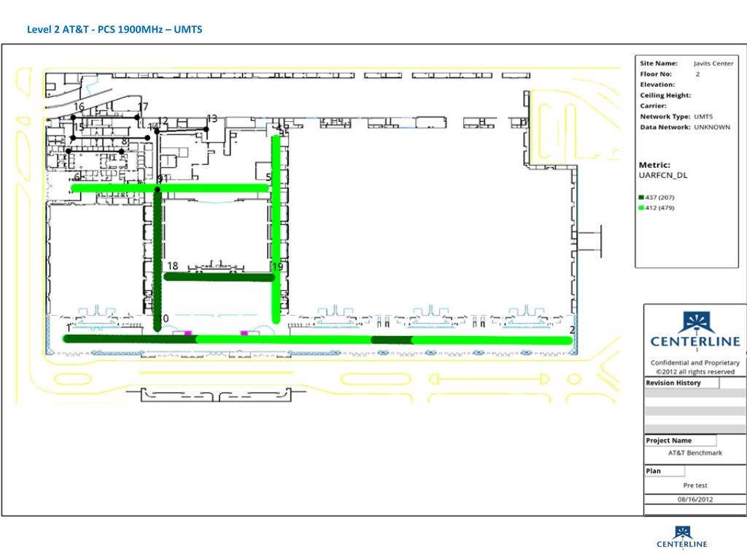Image resolution: width=747 pixels, height=560 pixels.
Task: Click waypoint label 16 on the floor plan
Action: click(x=79, y=106)
